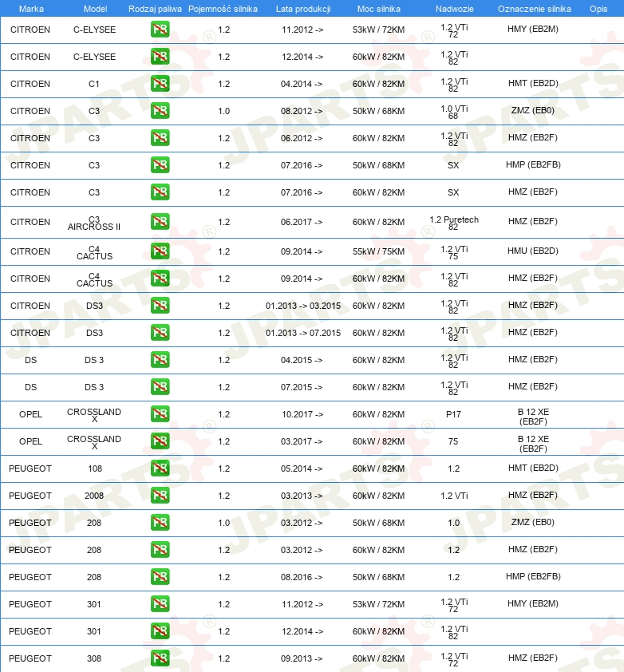The image size is (624, 672).
Task: Select the 08.2012 -> production date
Action: coord(302,111)
